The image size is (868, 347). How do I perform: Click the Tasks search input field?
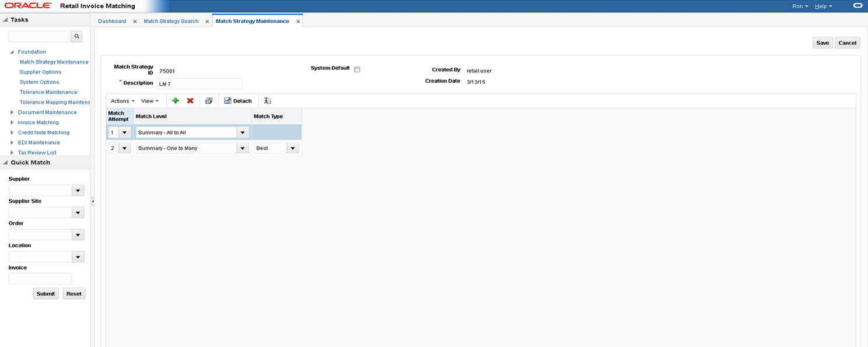click(x=39, y=36)
